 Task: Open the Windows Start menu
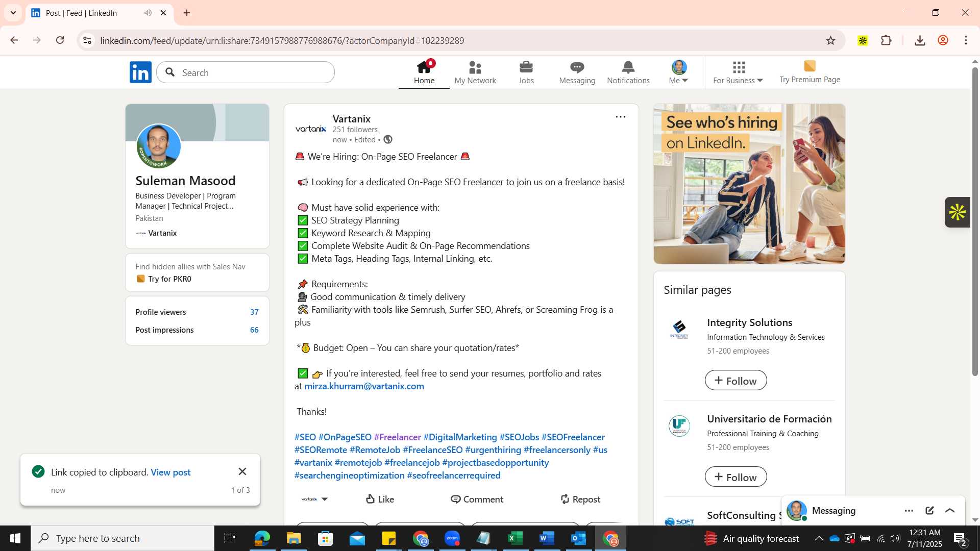click(15, 538)
